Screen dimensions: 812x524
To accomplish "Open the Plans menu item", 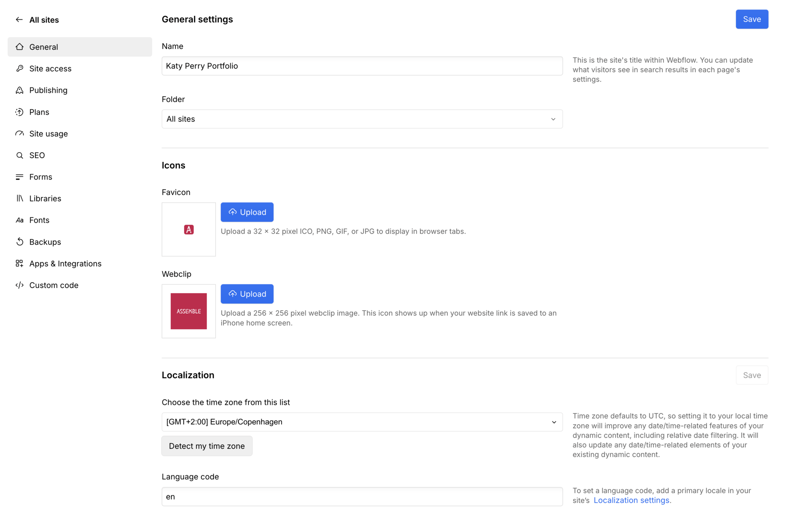I will pos(39,112).
